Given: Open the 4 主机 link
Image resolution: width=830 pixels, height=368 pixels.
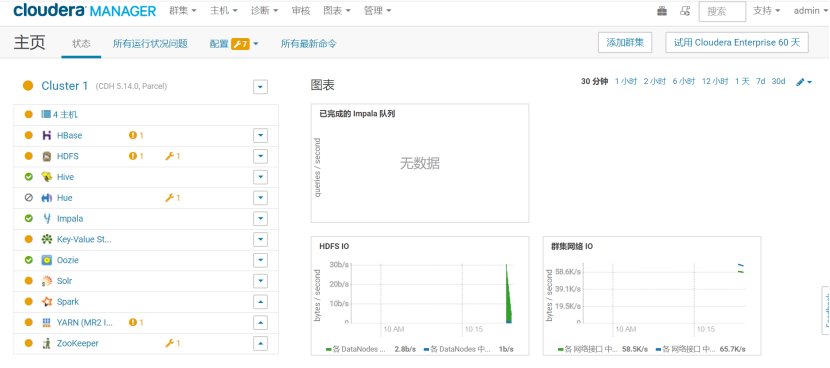Looking at the screenshot, I should 65,114.
